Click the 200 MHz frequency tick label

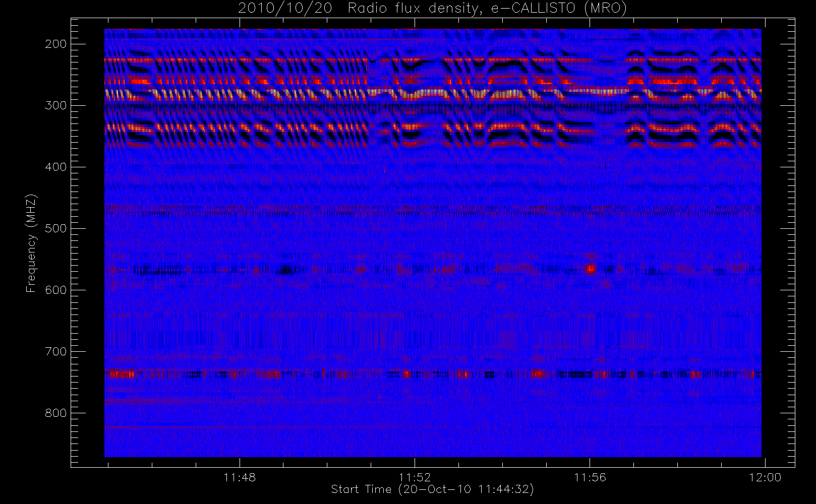coord(56,44)
